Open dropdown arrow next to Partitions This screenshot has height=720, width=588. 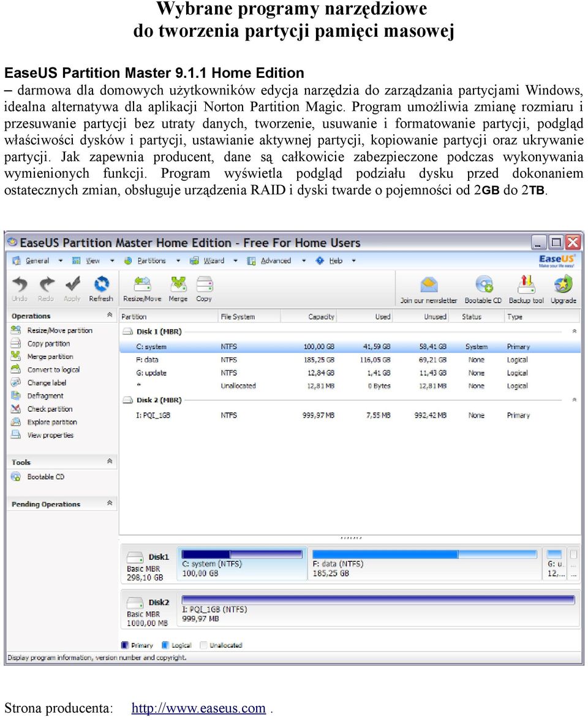(178, 261)
